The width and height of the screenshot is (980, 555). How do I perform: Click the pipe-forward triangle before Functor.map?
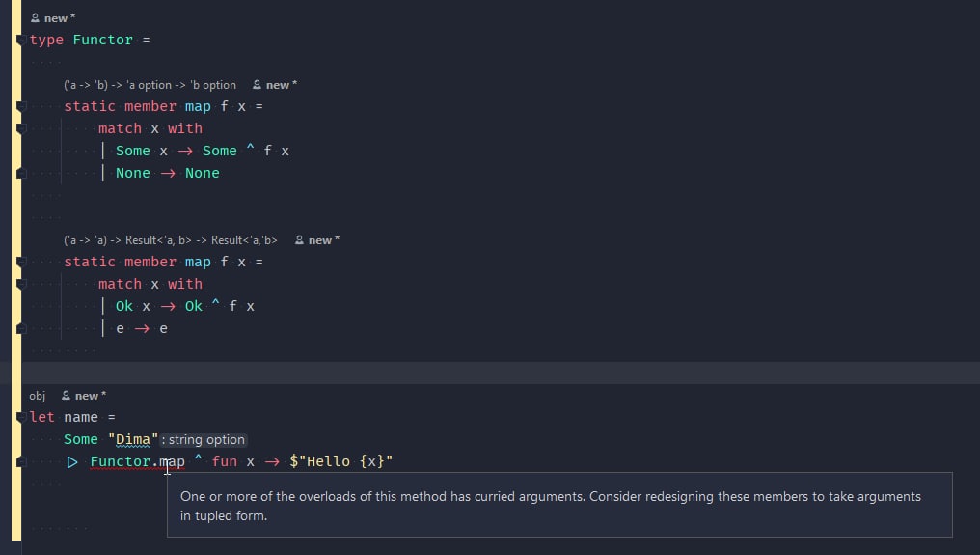tap(72, 461)
